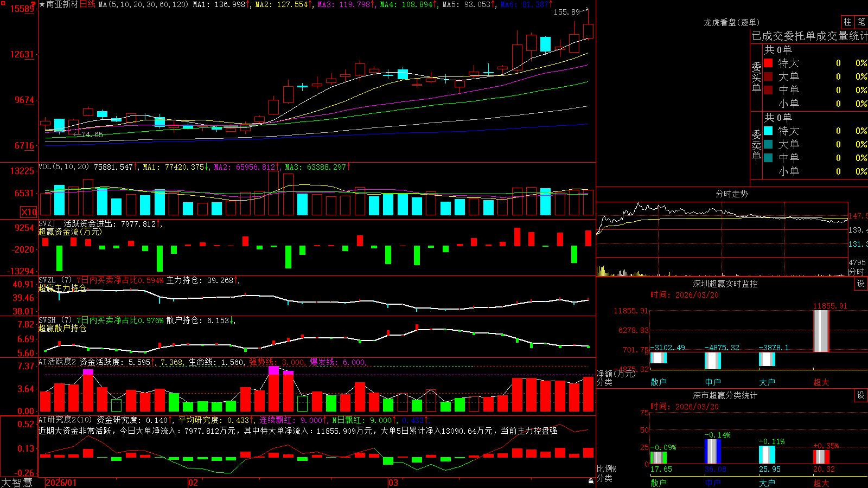Click the 深市超赢分类统计 title
Viewport: 868px width, 488px height.
click(x=725, y=395)
